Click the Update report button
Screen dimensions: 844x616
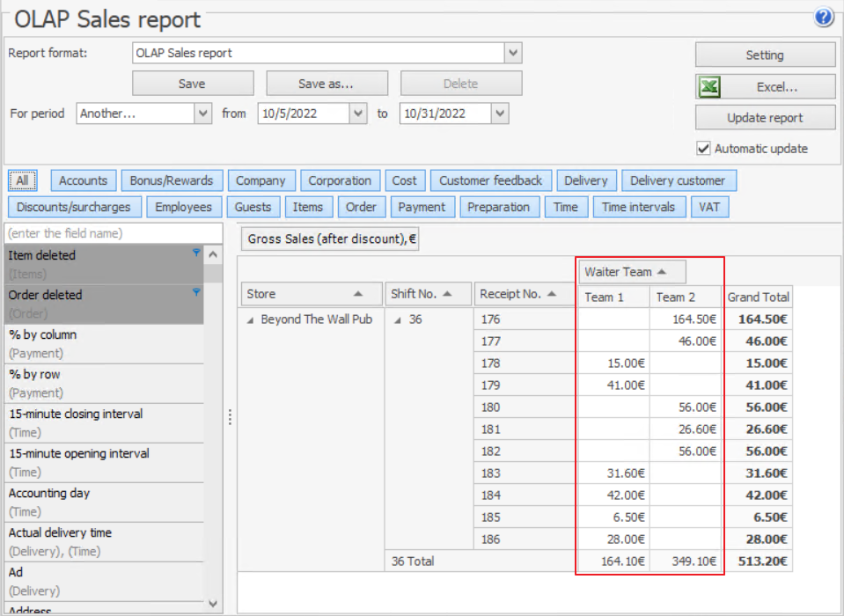coord(765,118)
